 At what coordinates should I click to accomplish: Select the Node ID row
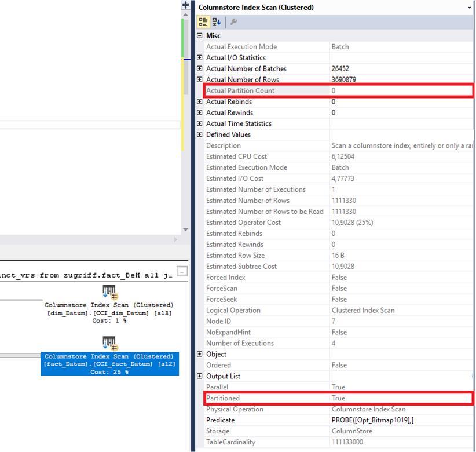tap(339, 321)
